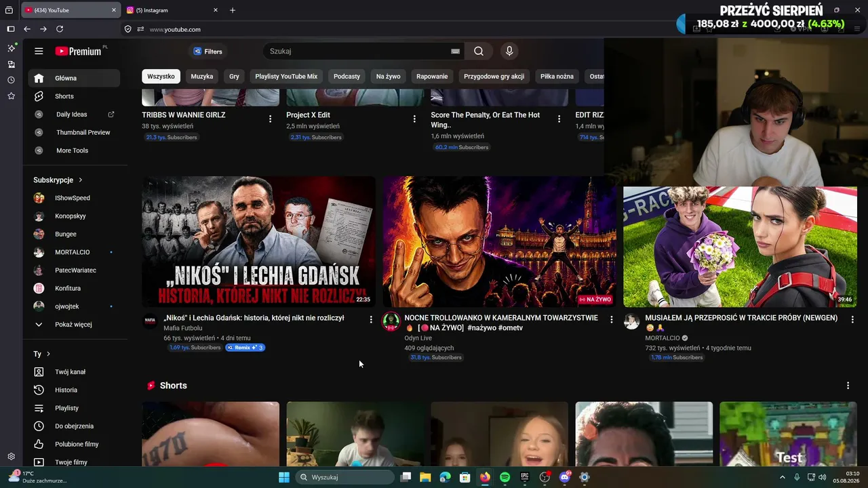This screenshot has width=868, height=488.
Task: Click Odyn Live channel avatar
Action: pyautogui.click(x=391, y=322)
